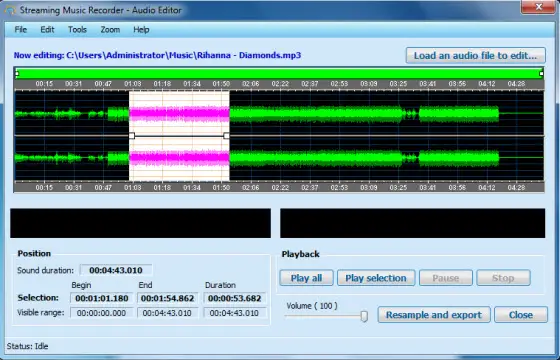Open the Tools menu
This screenshot has height=360, width=560.
coord(77,30)
